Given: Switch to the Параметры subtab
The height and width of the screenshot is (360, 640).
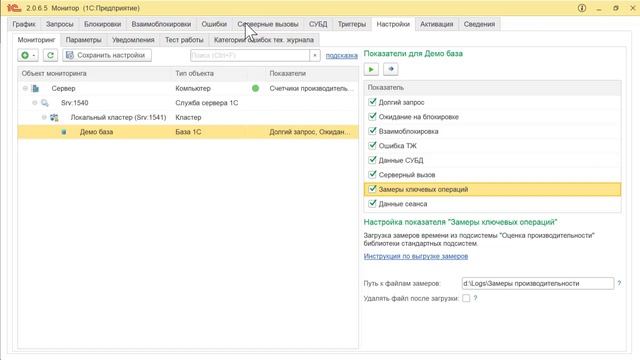Looking at the screenshot, I should coord(84,40).
